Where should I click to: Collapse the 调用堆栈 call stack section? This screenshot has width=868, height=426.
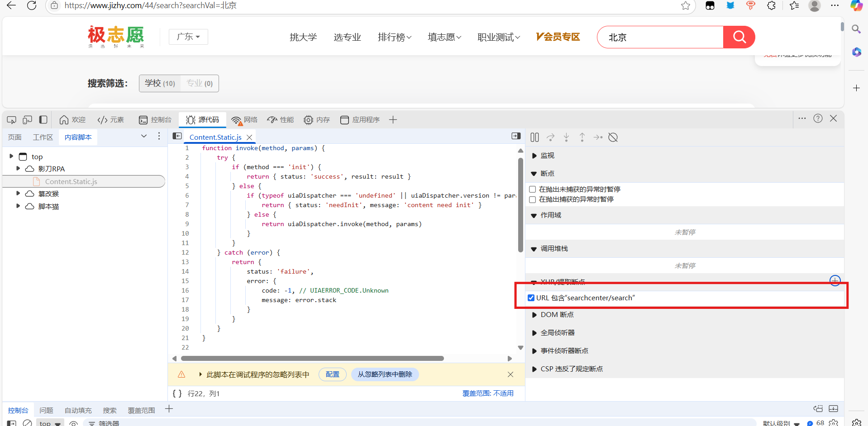tap(534, 249)
